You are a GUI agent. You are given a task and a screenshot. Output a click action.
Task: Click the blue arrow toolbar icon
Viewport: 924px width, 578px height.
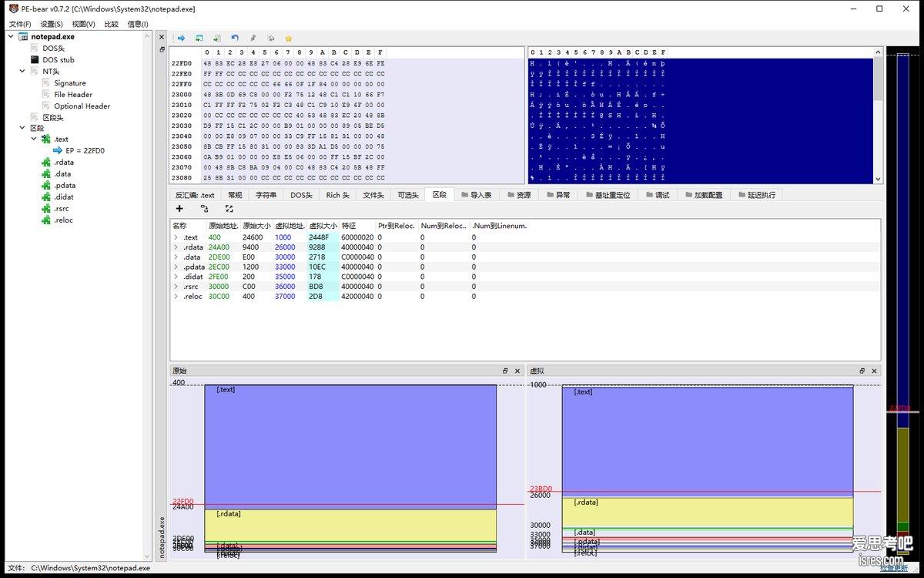[x=181, y=38]
